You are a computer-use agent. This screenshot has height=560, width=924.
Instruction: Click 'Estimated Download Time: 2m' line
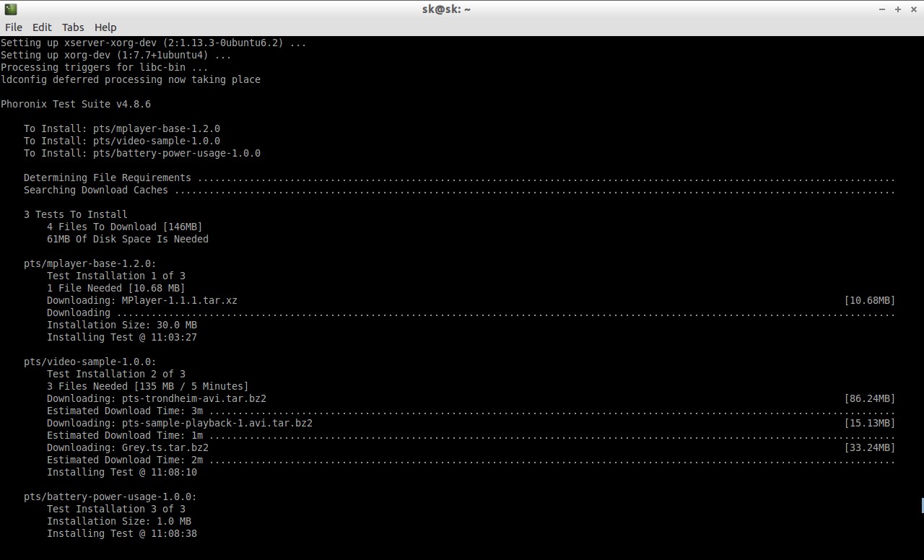point(471,460)
